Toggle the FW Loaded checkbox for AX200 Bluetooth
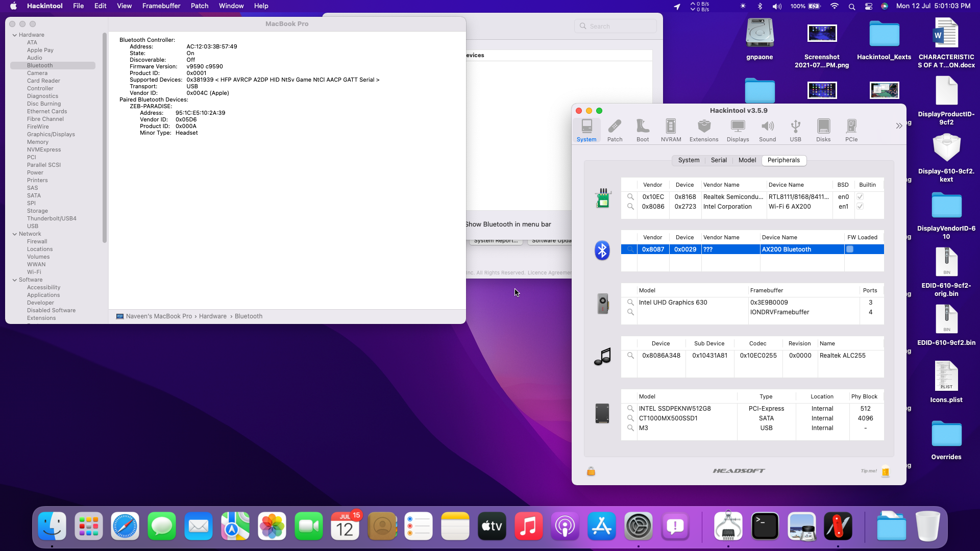The height and width of the screenshot is (551, 980). coord(849,249)
